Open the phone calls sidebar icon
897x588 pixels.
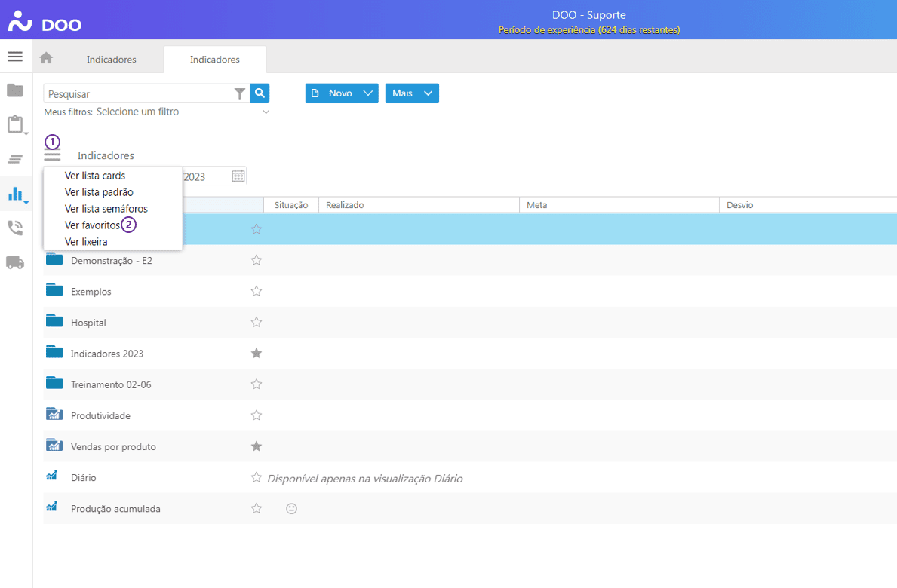15,228
